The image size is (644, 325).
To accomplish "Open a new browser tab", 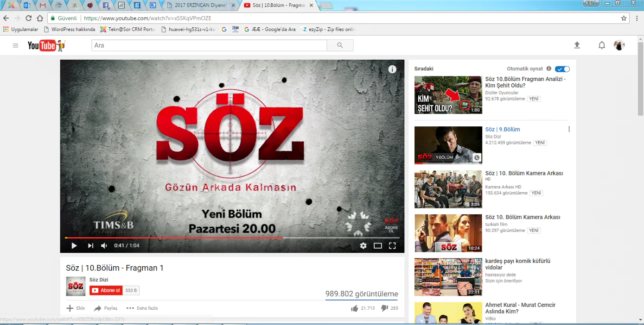I will tap(326, 6).
